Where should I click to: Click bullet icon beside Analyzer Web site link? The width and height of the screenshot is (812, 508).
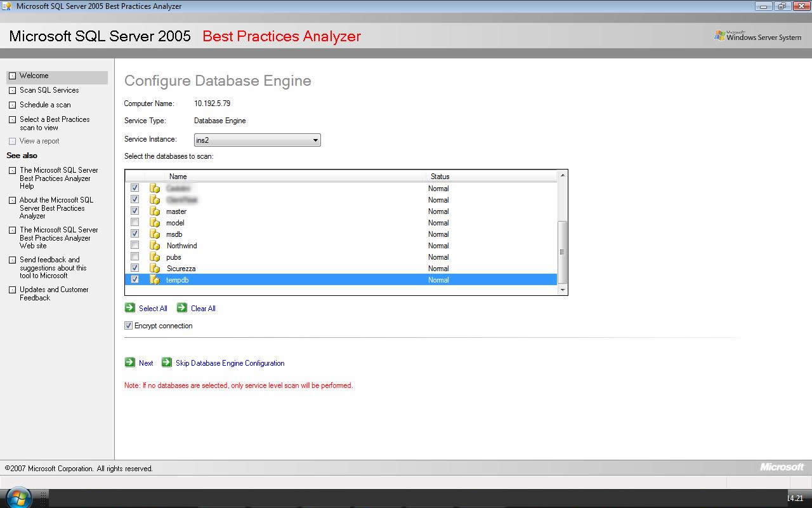(x=12, y=230)
